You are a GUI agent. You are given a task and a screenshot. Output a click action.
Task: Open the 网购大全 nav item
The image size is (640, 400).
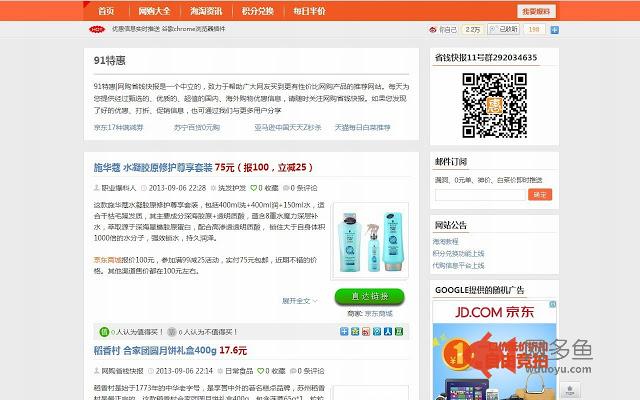154,11
